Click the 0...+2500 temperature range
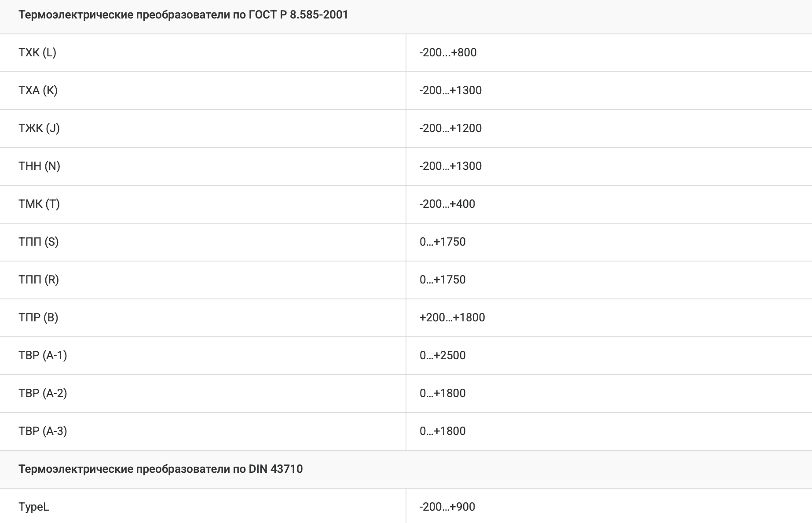812x523 pixels. pos(443,356)
